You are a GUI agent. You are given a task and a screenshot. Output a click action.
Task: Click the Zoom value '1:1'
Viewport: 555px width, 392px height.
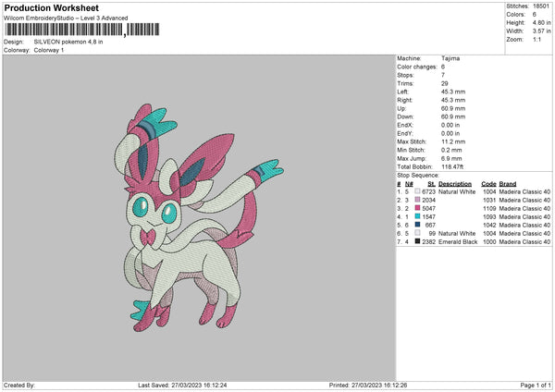536,39
